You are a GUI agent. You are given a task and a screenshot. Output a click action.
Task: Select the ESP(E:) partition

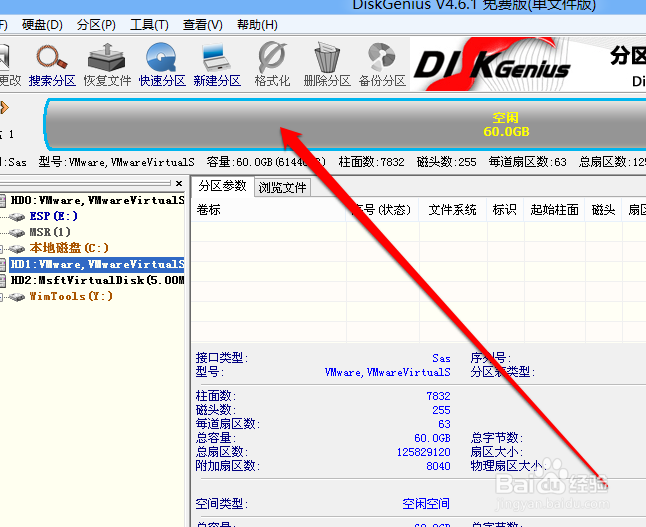click(54, 216)
